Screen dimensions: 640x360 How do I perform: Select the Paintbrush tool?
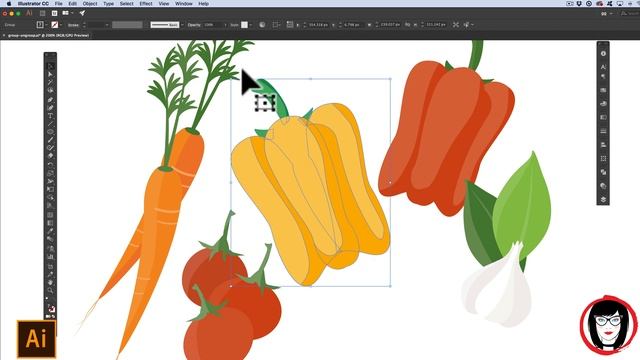point(50,140)
